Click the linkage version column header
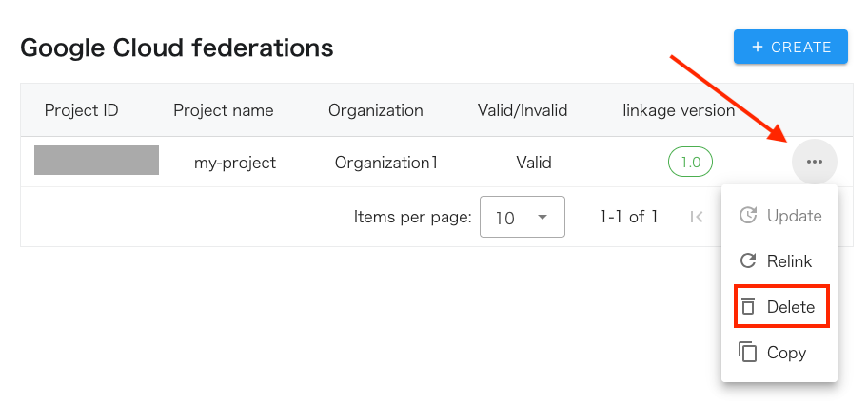The image size is (868, 404). (679, 110)
